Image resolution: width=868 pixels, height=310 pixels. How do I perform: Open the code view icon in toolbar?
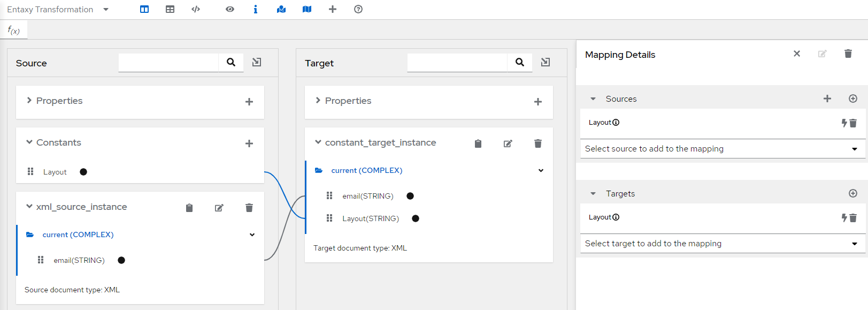pos(196,9)
